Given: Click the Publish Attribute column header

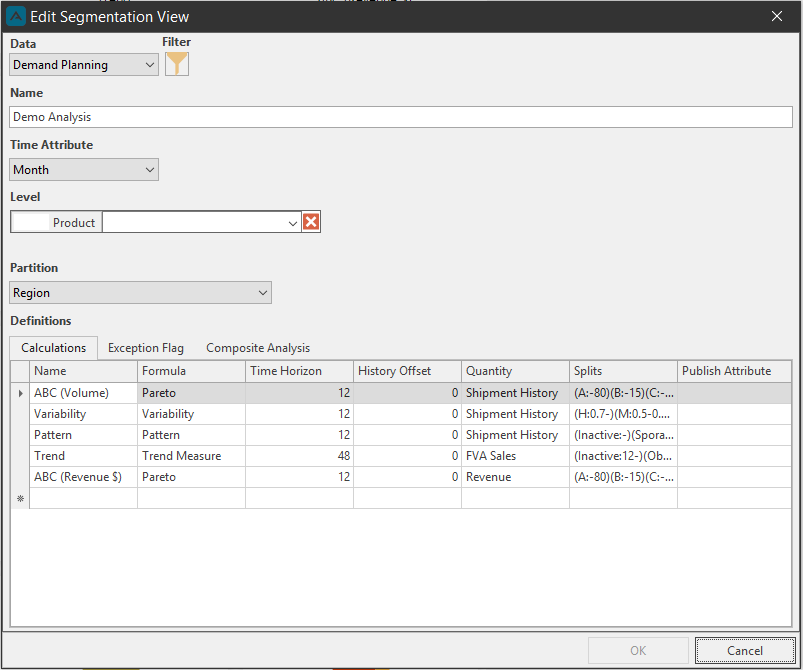Looking at the screenshot, I should (734, 371).
